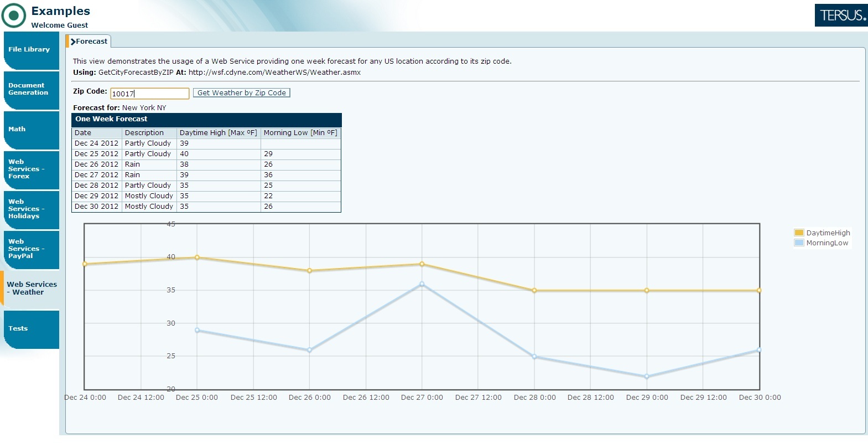Select the Web Services - Weather tab

(x=31, y=289)
